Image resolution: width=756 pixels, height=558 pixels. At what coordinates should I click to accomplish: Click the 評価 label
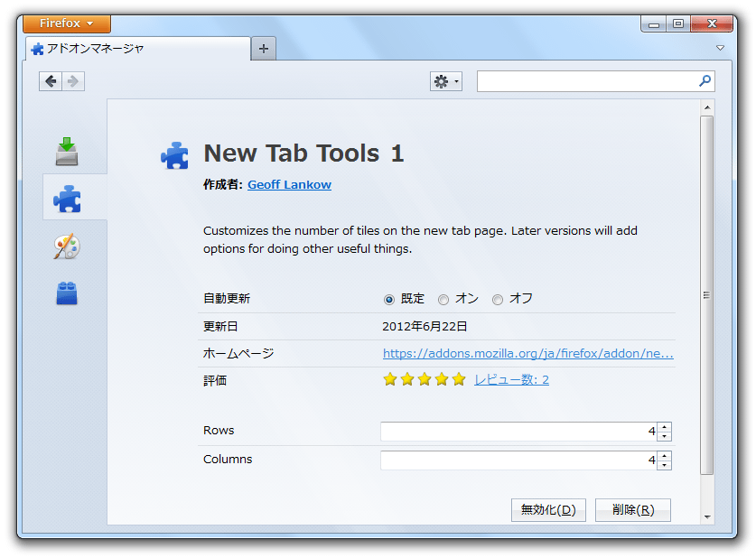[215, 381]
